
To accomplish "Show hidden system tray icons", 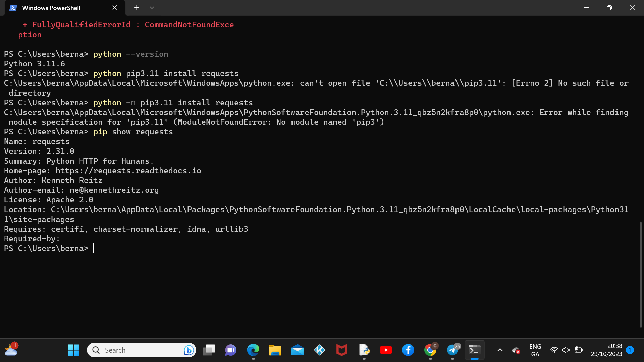I will pos(500,350).
